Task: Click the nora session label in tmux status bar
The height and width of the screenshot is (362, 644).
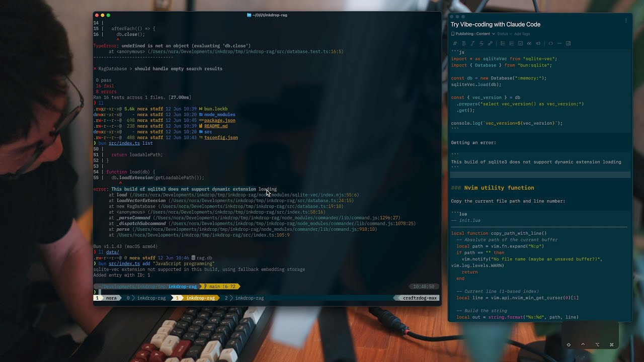Action: (111, 298)
